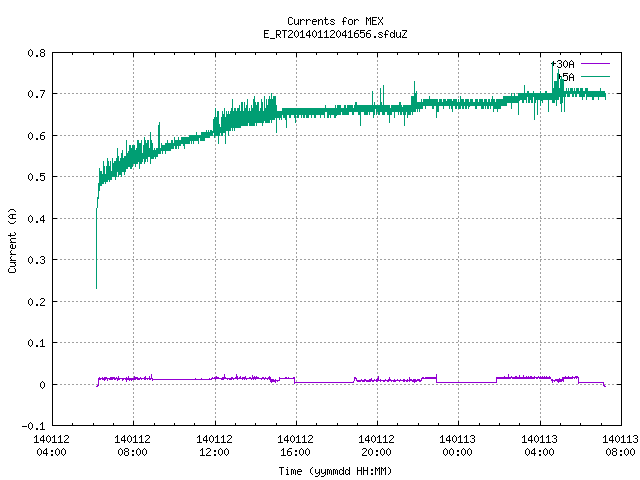Click the '140113 08:00' time tick label
The width and height of the screenshot is (640, 480).
[620, 446]
